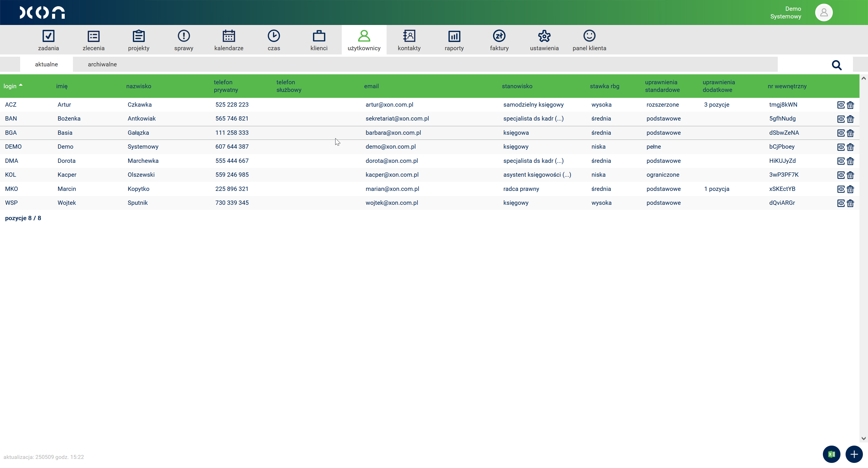The width and height of the screenshot is (868, 468).
Task: View details of user DEMO
Action: 841,147
